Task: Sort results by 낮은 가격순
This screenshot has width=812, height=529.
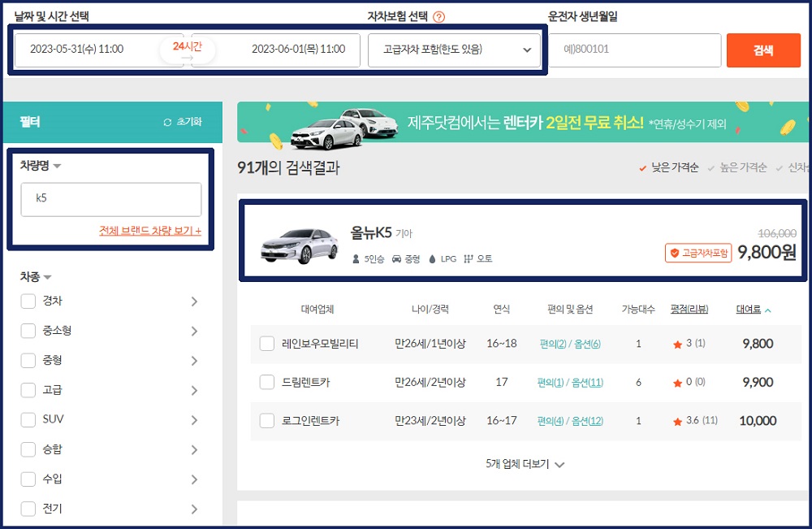Action: (668, 167)
